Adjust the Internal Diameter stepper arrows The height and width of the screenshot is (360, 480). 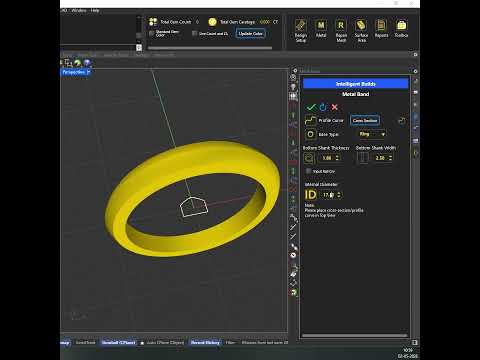pos(339,195)
